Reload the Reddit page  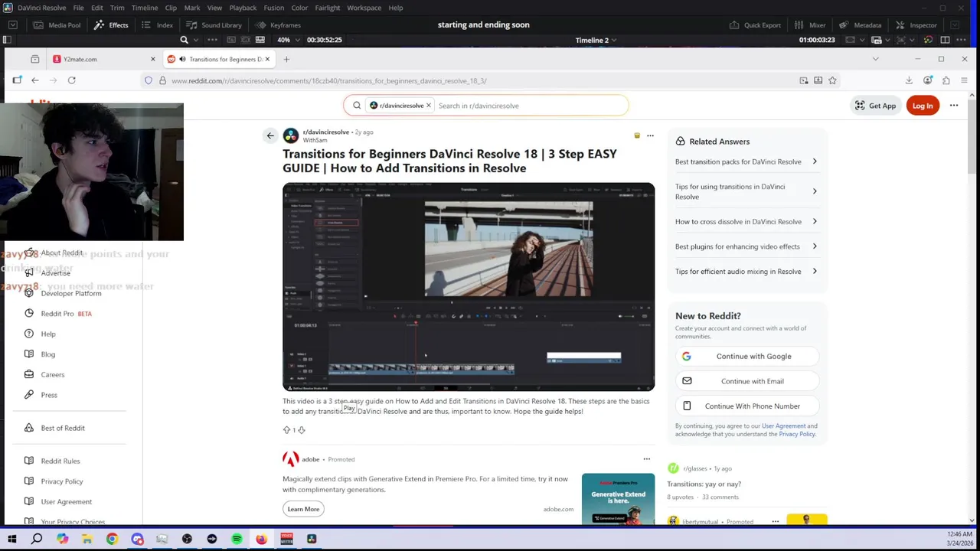coord(71,80)
